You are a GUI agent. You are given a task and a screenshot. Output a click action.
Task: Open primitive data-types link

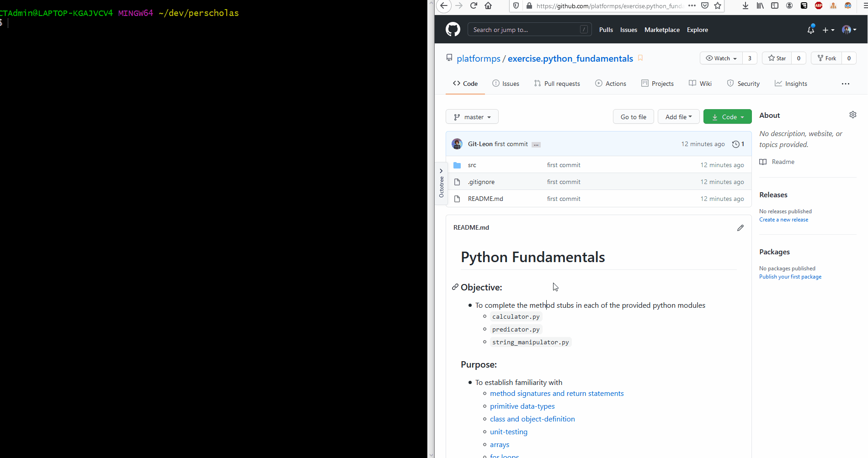(522, 406)
